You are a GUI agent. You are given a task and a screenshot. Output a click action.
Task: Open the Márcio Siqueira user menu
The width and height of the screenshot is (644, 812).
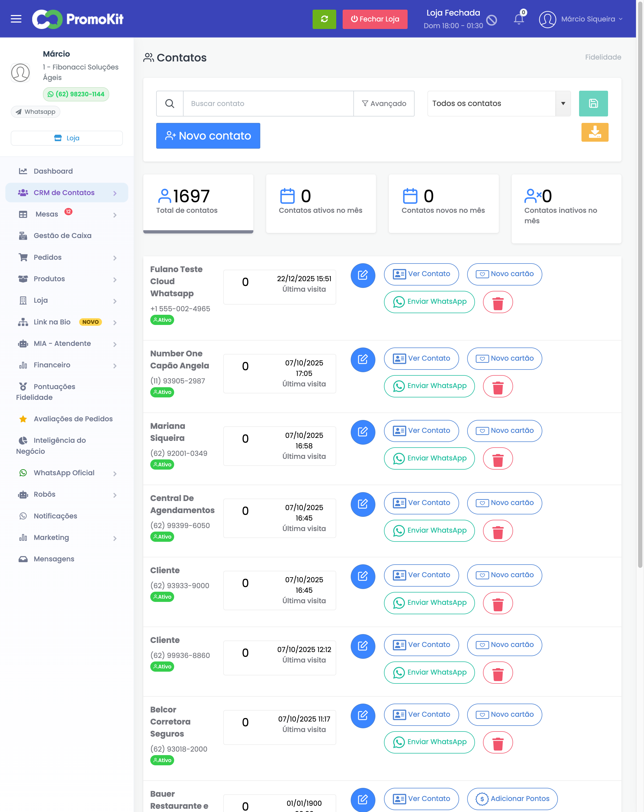[x=591, y=19]
